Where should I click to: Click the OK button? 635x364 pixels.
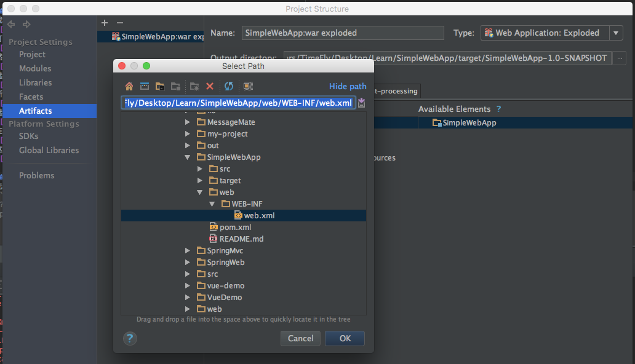point(345,339)
